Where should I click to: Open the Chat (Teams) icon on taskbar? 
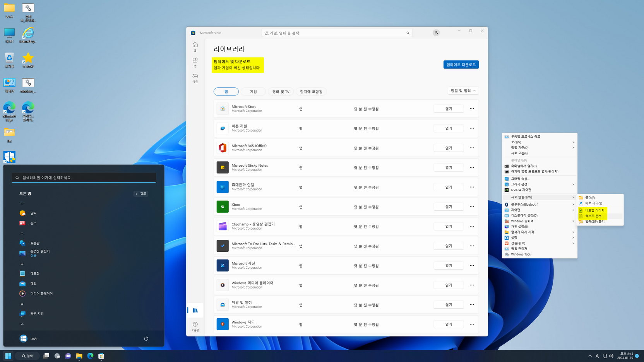[x=68, y=356]
